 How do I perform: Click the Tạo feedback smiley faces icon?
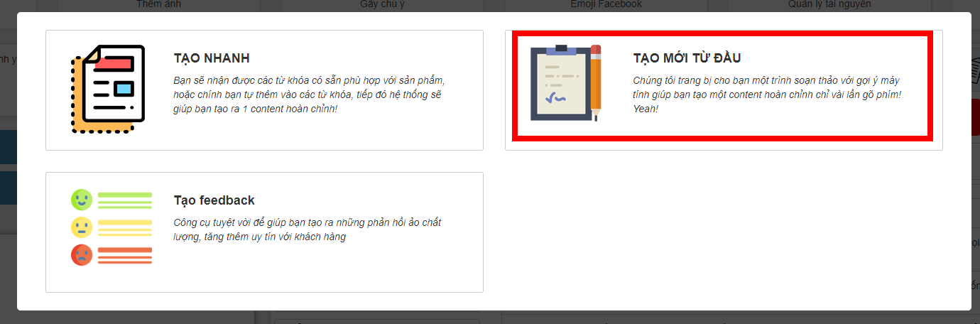pos(111,227)
